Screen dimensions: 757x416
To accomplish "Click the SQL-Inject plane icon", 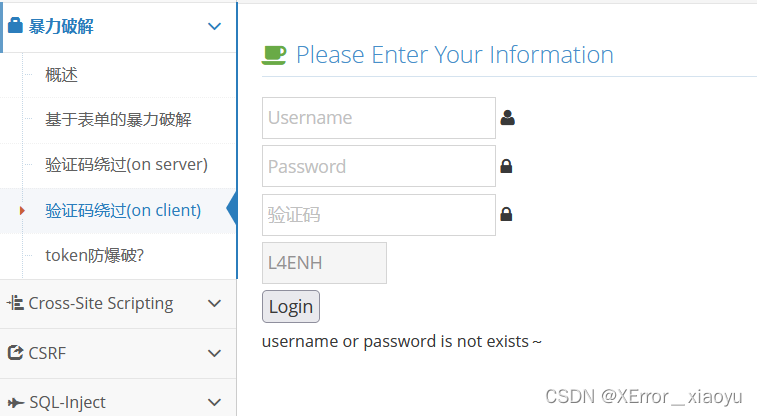I will pyautogui.click(x=15, y=402).
